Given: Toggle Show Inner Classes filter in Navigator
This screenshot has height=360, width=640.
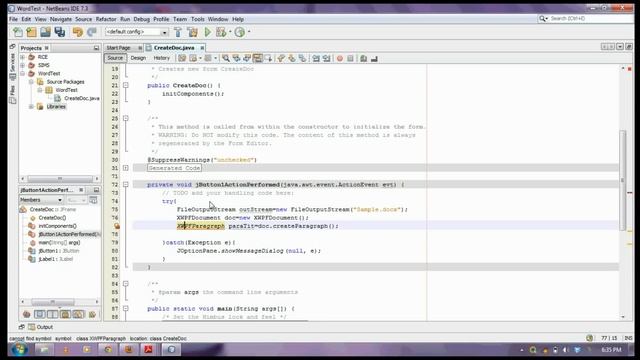Looking at the screenshot, I should click(x=78, y=314).
